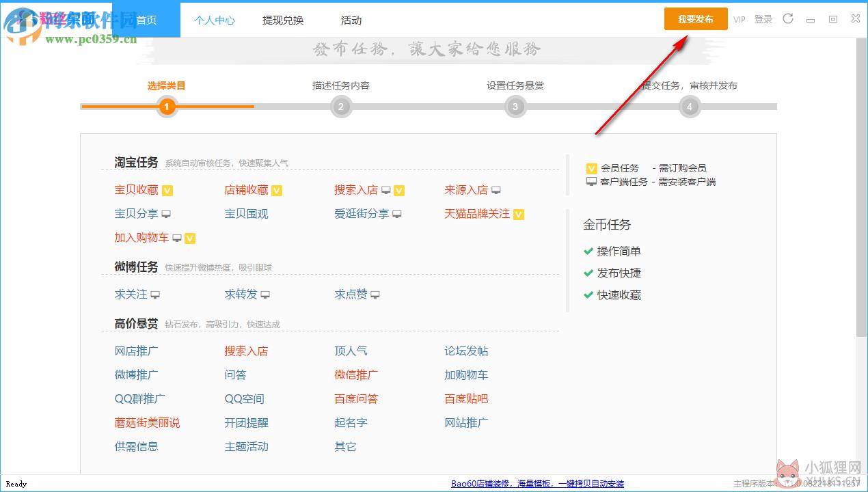Select the 网店推广 category
Screen dimensions: 868x492
tap(136, 351)
